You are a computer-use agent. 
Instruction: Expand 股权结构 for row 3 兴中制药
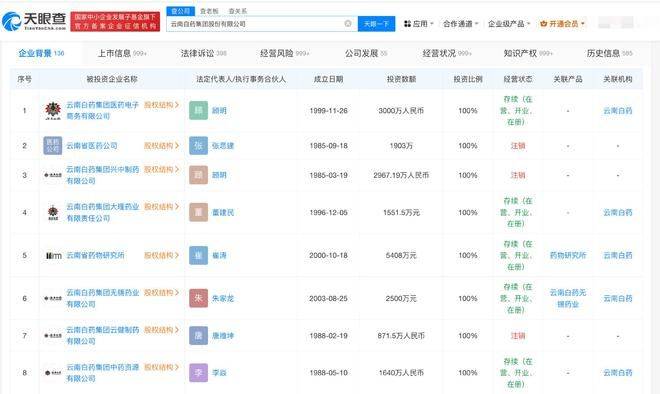point(162,169)
